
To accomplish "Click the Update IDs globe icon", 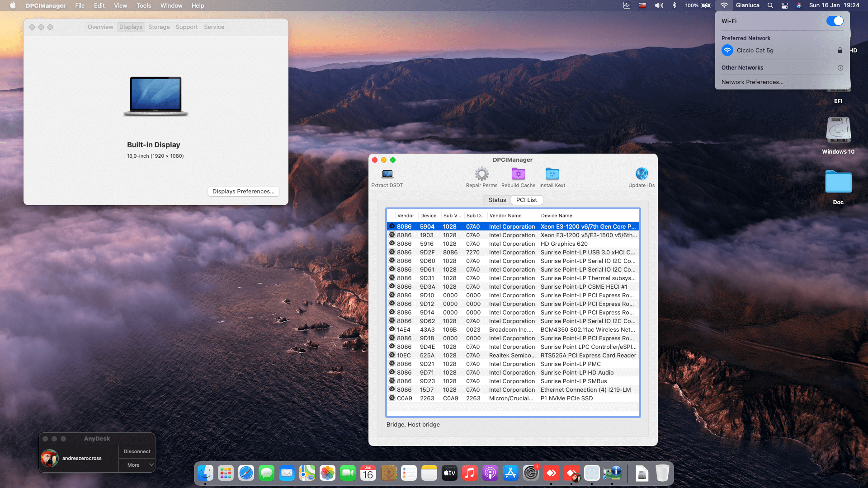I will [642, 174].
